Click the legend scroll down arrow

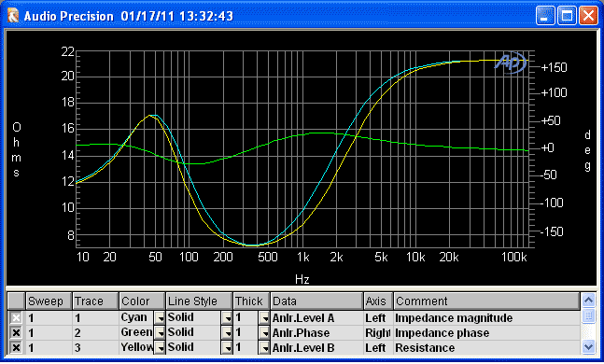click(x=588, y=347)
